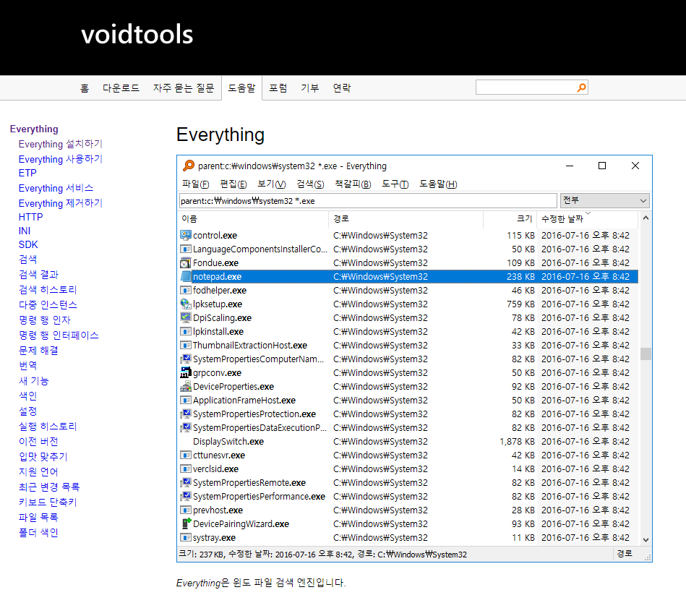Sort by the 이름 column header
The image size is (686, 616).
(254, 219)
